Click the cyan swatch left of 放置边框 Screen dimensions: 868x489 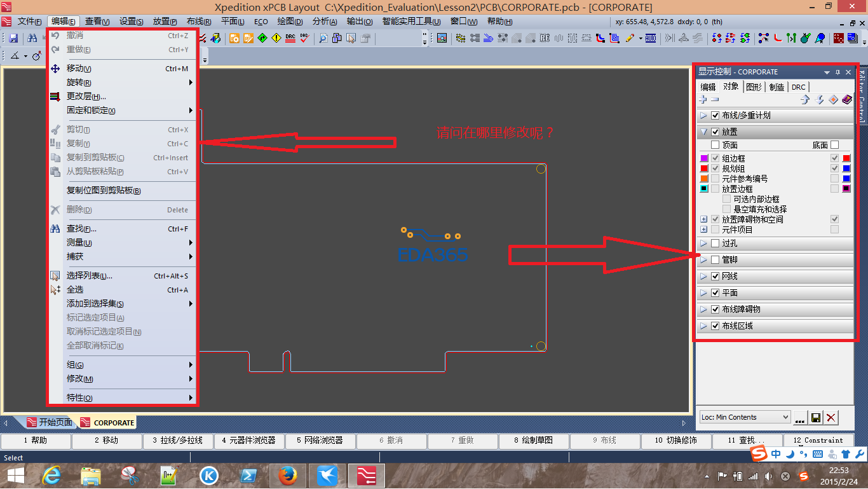coord(704,189)
